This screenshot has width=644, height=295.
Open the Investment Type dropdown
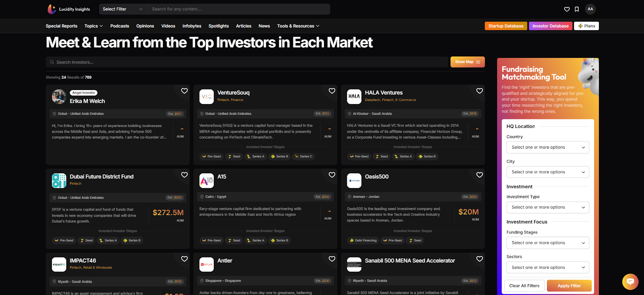tap(547, 207)
